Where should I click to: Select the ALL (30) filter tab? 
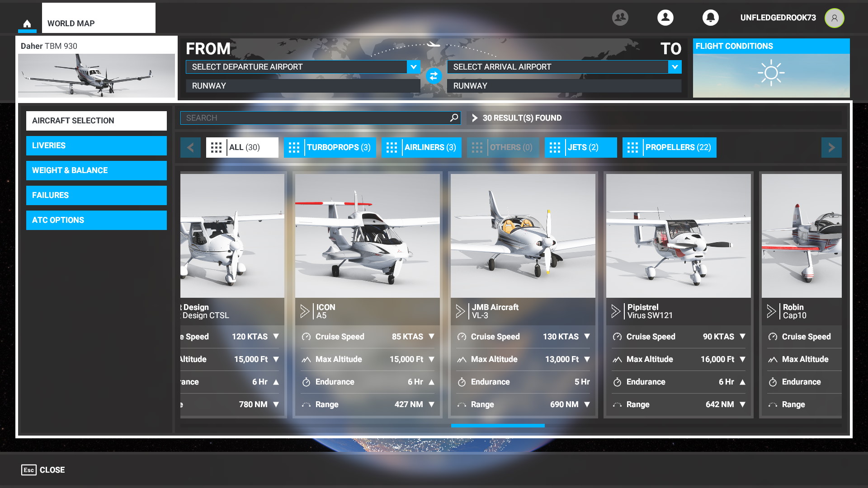[x=242, y=147]
